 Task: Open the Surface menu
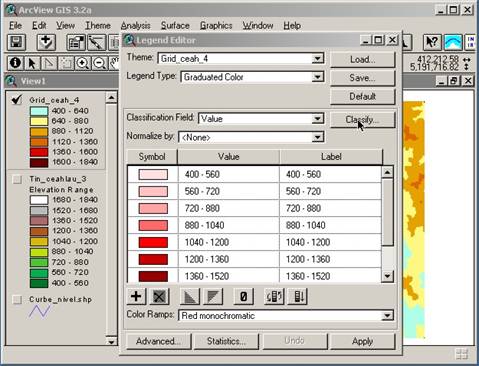[175, 26]
